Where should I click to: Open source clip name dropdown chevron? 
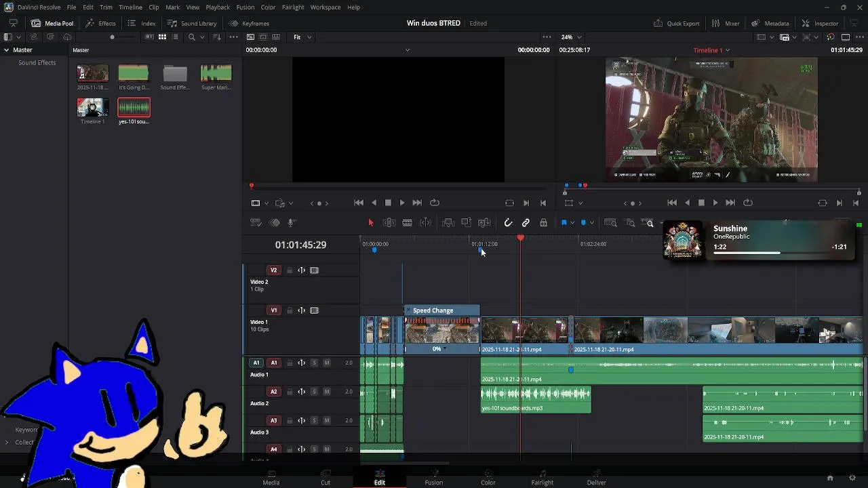(407, 50)
